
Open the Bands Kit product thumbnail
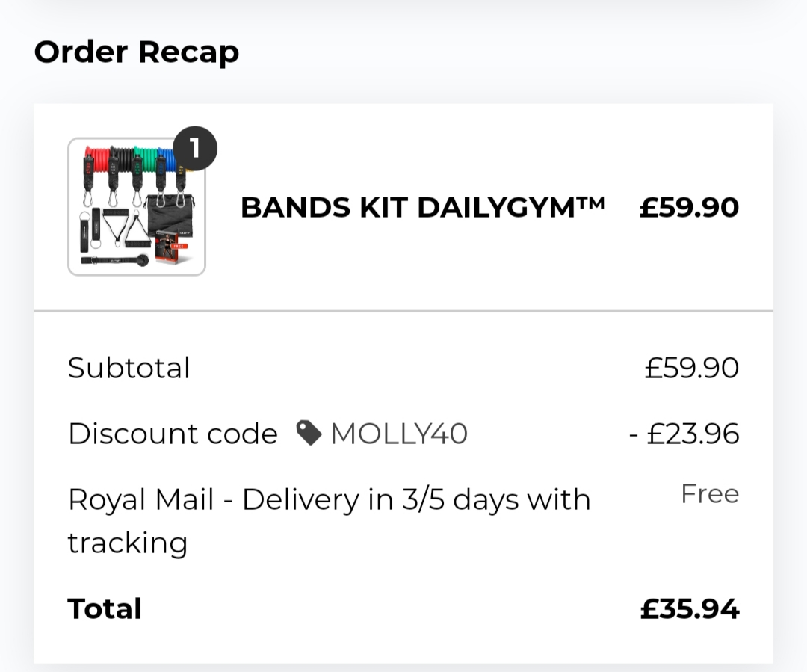pos(137,206)
